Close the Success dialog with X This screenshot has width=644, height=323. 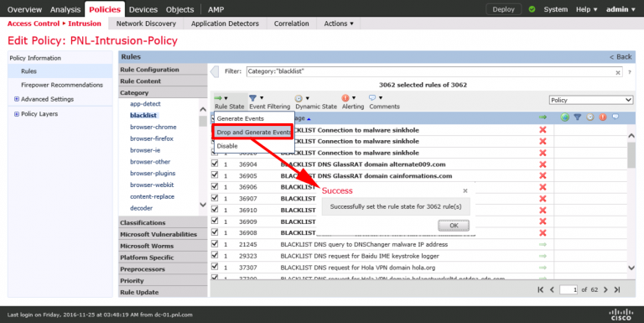[x=465, y=190]
